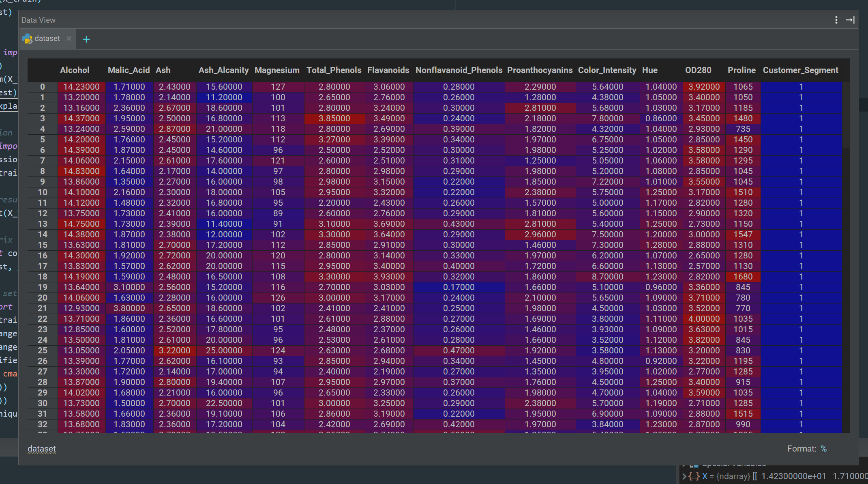Click the dataset link at bottom left
Viewport: 868px width, 484px height.
(42, 449)
